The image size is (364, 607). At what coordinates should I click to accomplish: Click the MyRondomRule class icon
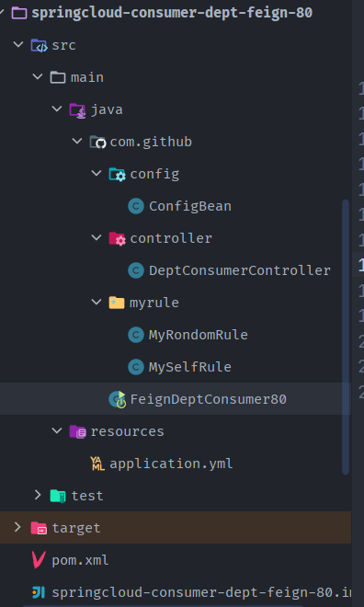(x=136, y=335)
